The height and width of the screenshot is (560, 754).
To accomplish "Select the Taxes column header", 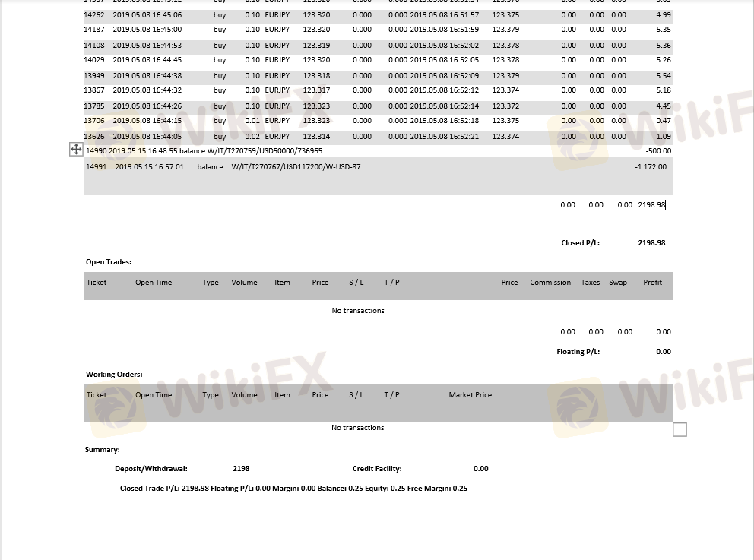I will (x=591, y=283).
